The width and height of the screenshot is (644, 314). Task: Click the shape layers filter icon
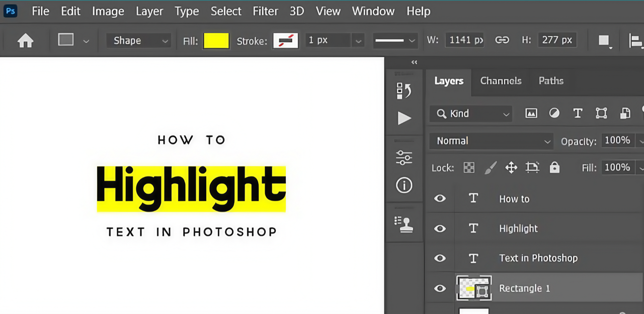pos(601,113)
